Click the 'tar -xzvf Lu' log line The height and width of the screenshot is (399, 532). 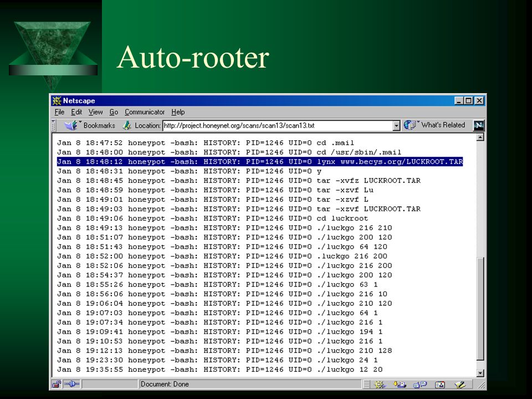click(215, 190)
